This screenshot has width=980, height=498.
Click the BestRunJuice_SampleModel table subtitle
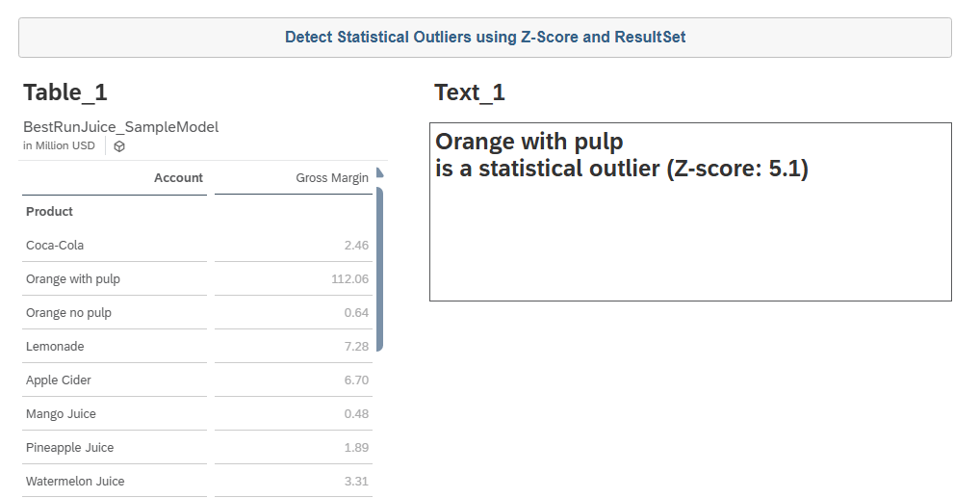(x=121, y=127)
